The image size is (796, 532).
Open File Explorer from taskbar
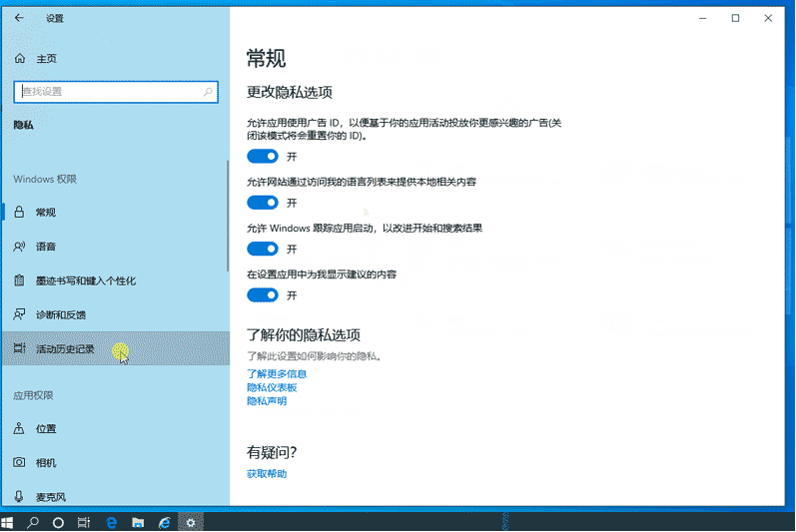138,522
